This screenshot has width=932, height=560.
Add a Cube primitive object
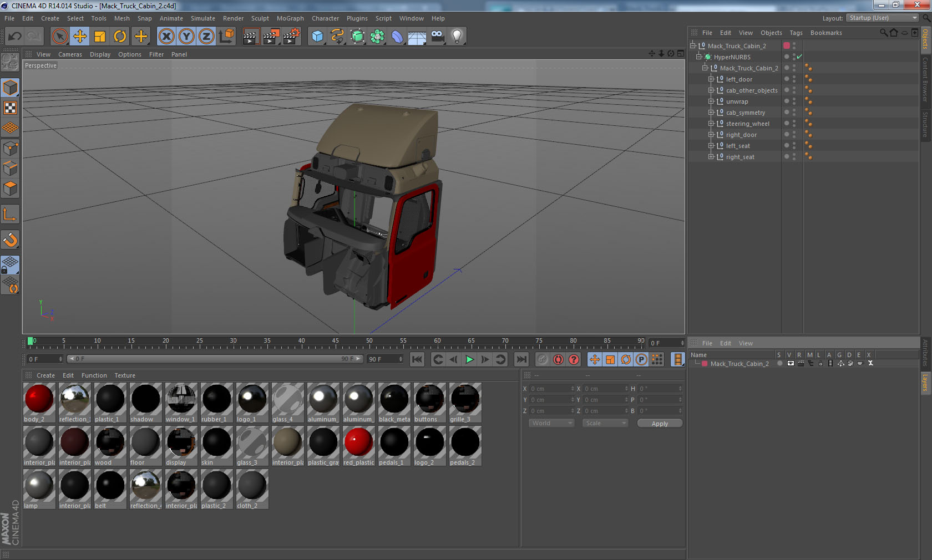[x=317, y=37]
